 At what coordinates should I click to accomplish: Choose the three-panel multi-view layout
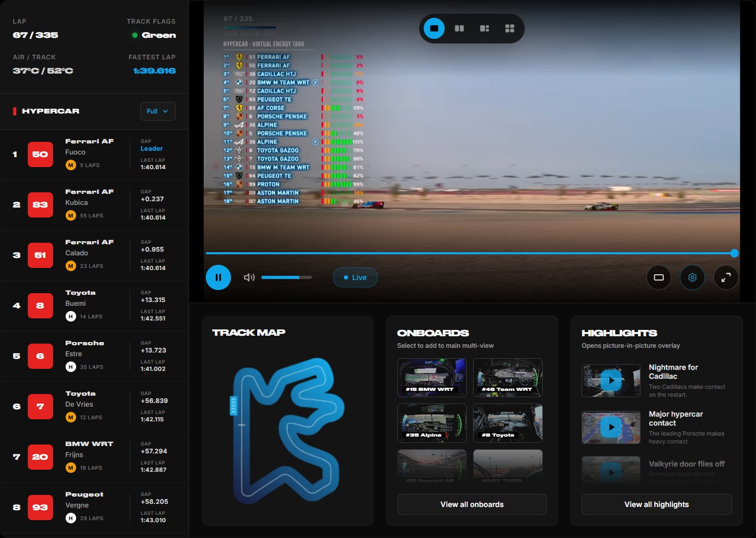click(485, 28)
